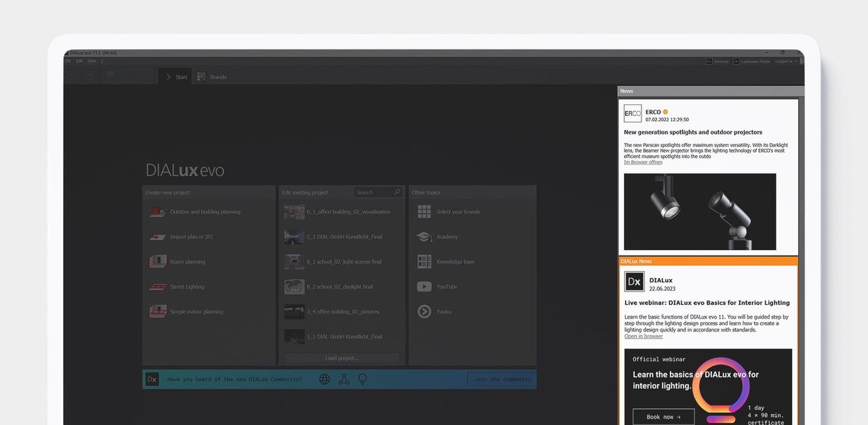This screenshot has height=425, width=868.
Task: Click the Youku icon
Action: click(425, 312)
